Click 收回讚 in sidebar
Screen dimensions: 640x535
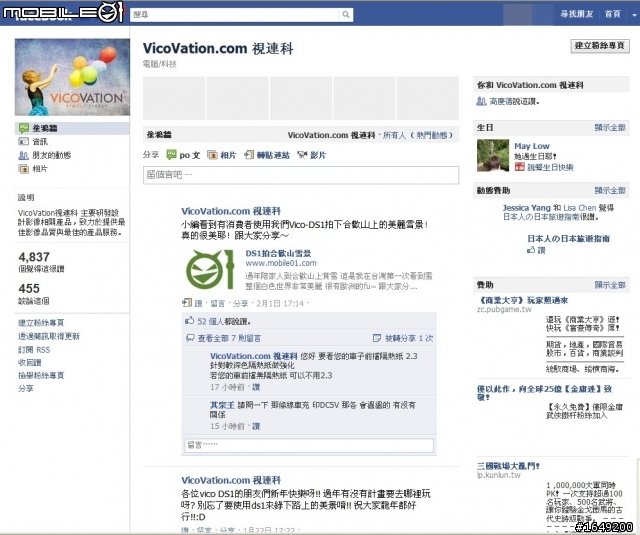[x=29, y=362]
